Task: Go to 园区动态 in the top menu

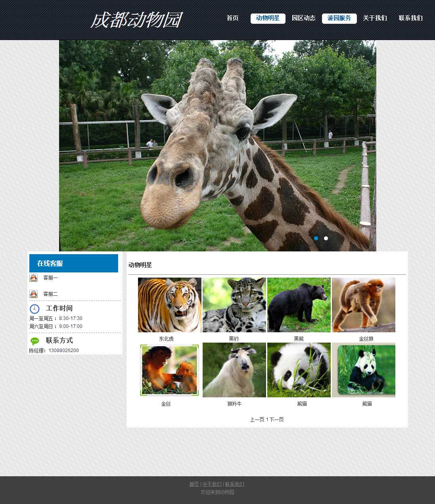Action: [x=303, y=18]
